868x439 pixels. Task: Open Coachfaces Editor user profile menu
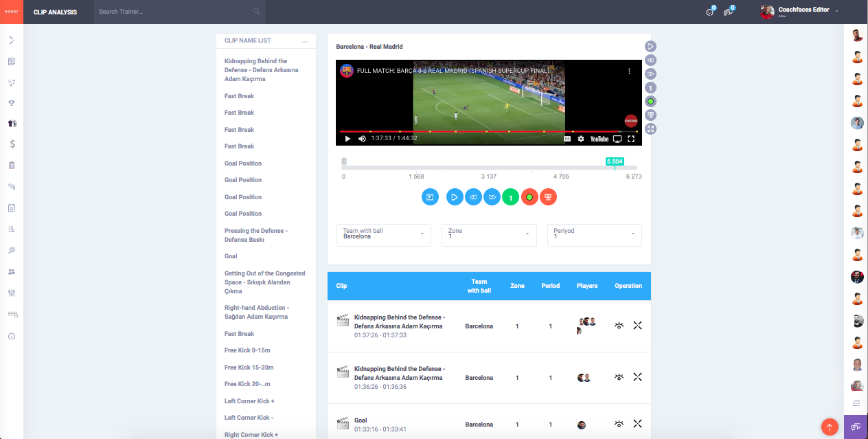click(802, 12)
